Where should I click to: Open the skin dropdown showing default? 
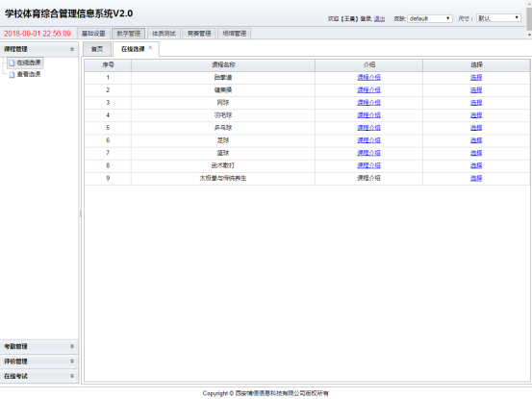(430, 18)
